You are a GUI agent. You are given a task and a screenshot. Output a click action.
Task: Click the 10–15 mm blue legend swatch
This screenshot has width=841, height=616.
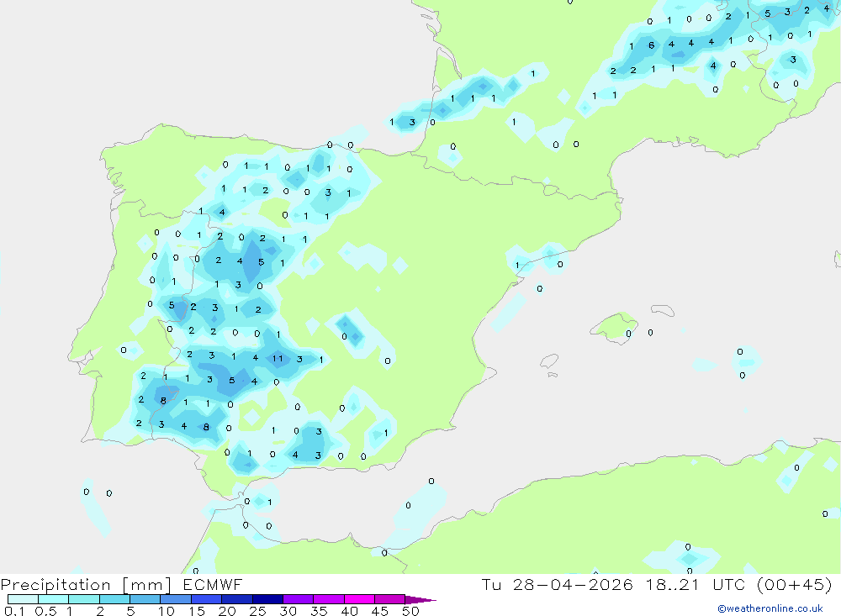pos(176,599)
